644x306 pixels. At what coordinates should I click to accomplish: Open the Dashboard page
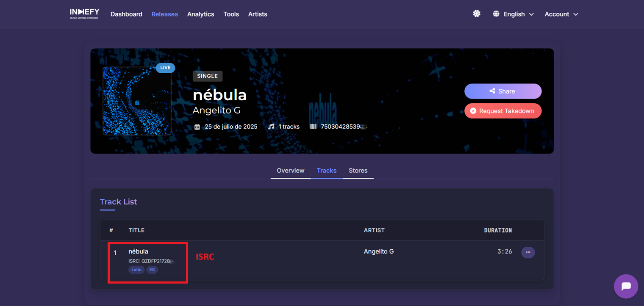point(126,14)
